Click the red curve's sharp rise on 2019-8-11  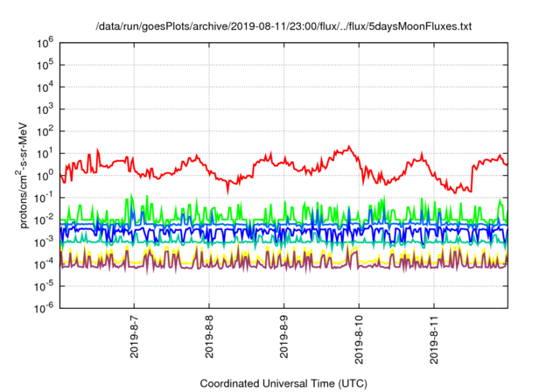tap(472, 178)
